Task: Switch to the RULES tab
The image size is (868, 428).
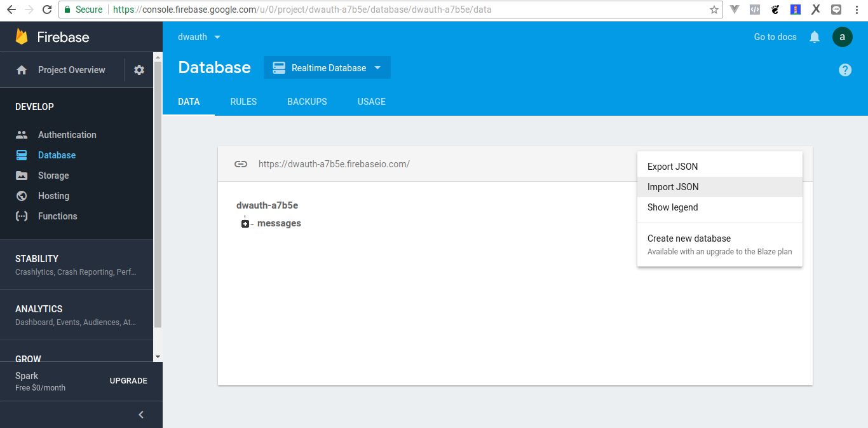Action: click(x=243, y=102)
